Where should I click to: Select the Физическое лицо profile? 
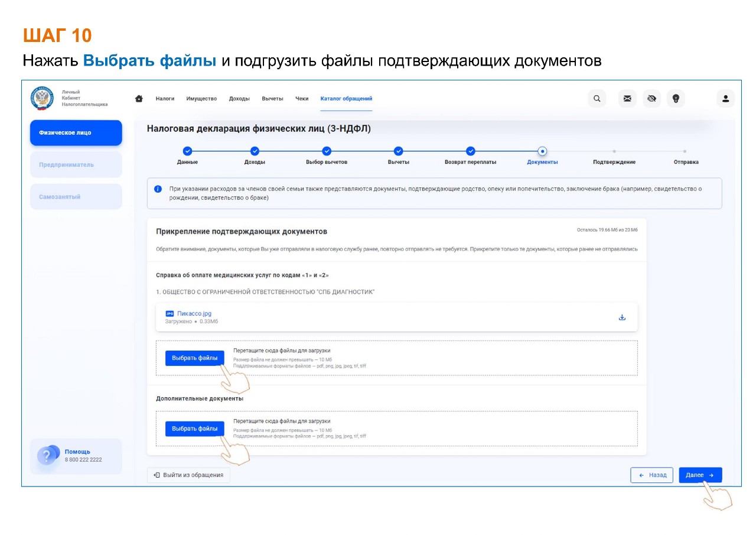(x=76, y=133)
